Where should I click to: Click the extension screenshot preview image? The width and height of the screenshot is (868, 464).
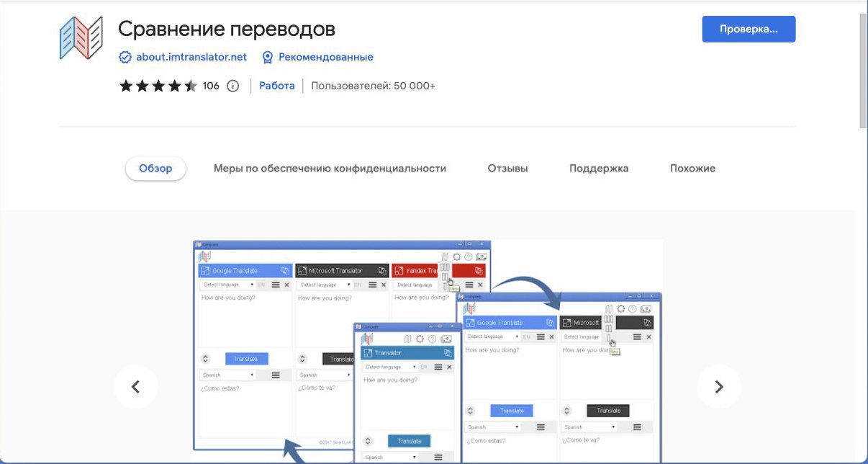428,351
